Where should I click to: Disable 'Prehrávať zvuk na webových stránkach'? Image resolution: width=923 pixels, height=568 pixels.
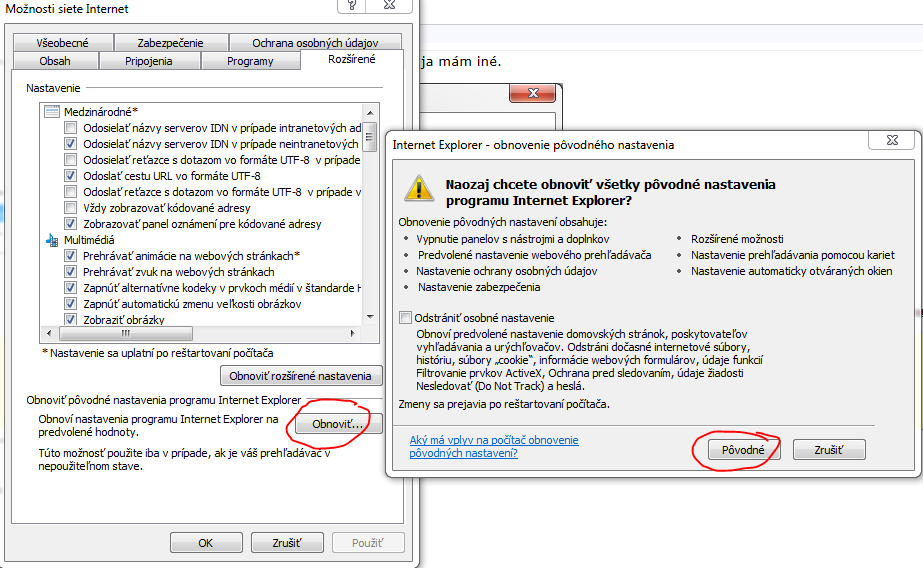pos(71,271)
